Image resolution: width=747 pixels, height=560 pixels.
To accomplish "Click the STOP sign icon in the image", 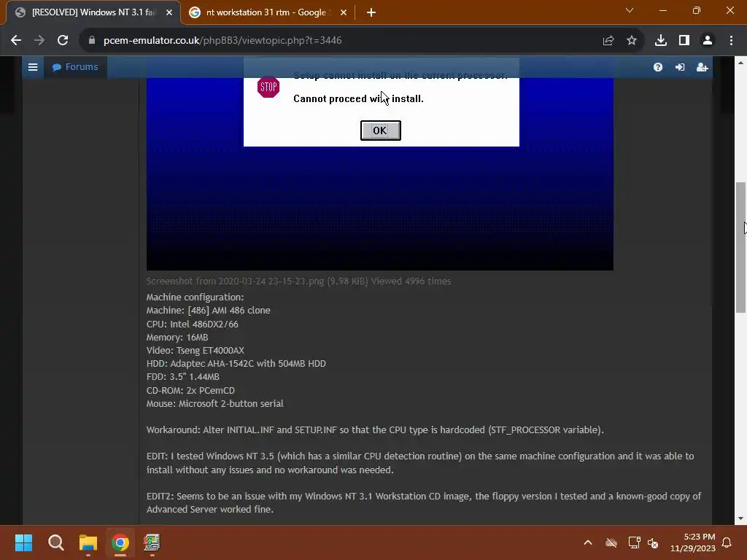I will (268, 87).
